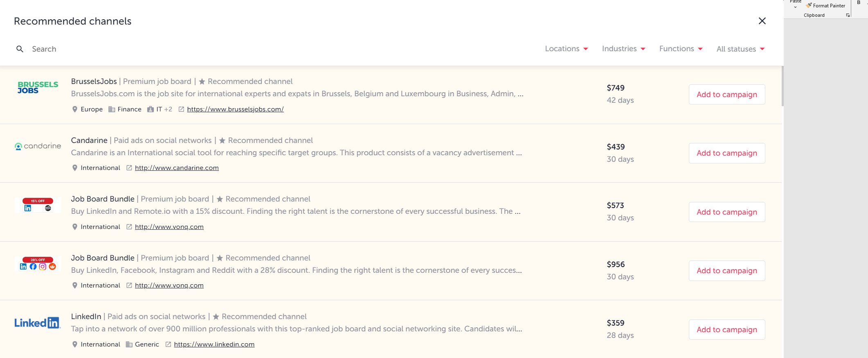Image resolution: width=868 pixels, height=358 pixels.
Task: Open vonq.com link under 15% discount bundle
Action: pyautogui.click(x=169, y=227)
